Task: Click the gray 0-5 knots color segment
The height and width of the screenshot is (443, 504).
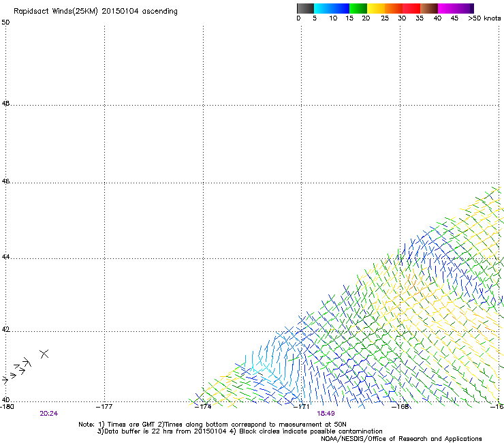Action: click(305, 8)
